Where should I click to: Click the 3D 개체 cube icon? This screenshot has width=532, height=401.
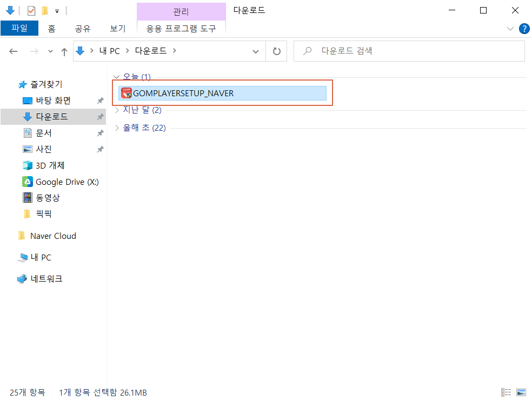tap(28, 165)
